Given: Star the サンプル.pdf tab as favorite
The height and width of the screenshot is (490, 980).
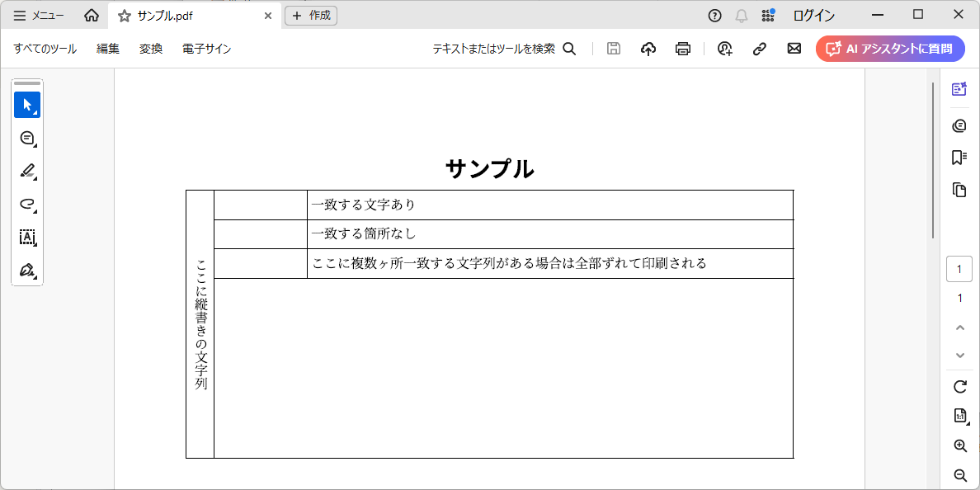Looking at the screenshot, I should click(125, 16).
